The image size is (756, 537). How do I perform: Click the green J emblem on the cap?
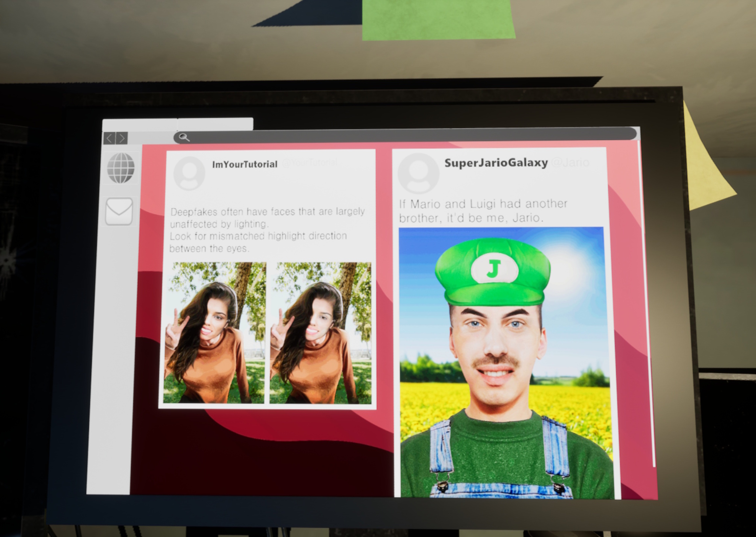[494, 269]
